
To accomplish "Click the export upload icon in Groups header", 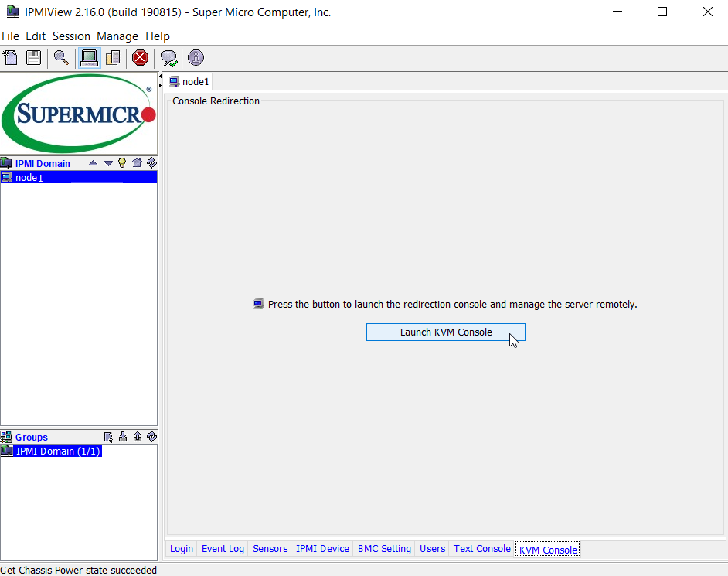I will click(138, 437).
